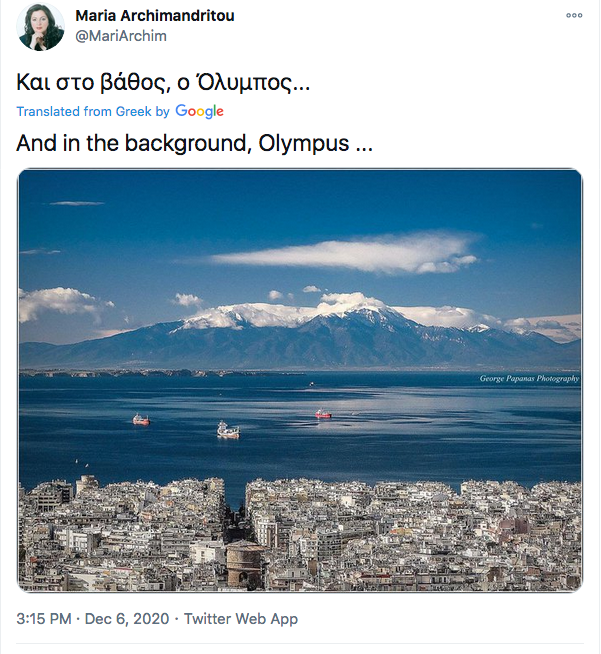Click the red boat on the right side

tap(323, 413)
